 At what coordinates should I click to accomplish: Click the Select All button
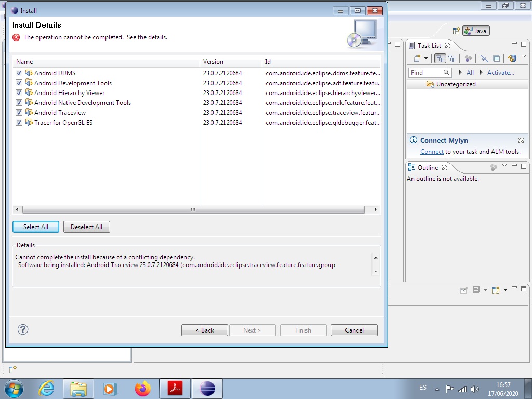click(x=36, y=227)
